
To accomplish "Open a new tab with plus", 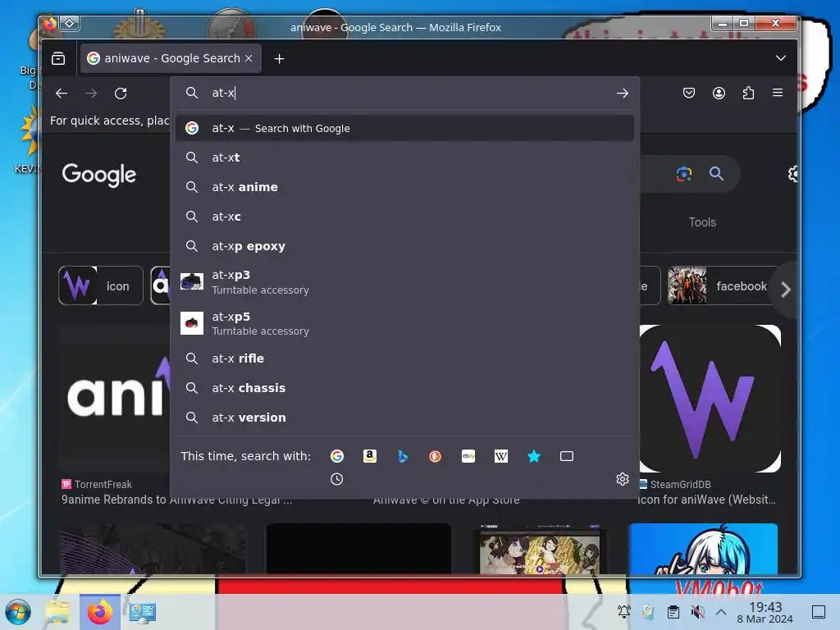I will coord(279,58).
